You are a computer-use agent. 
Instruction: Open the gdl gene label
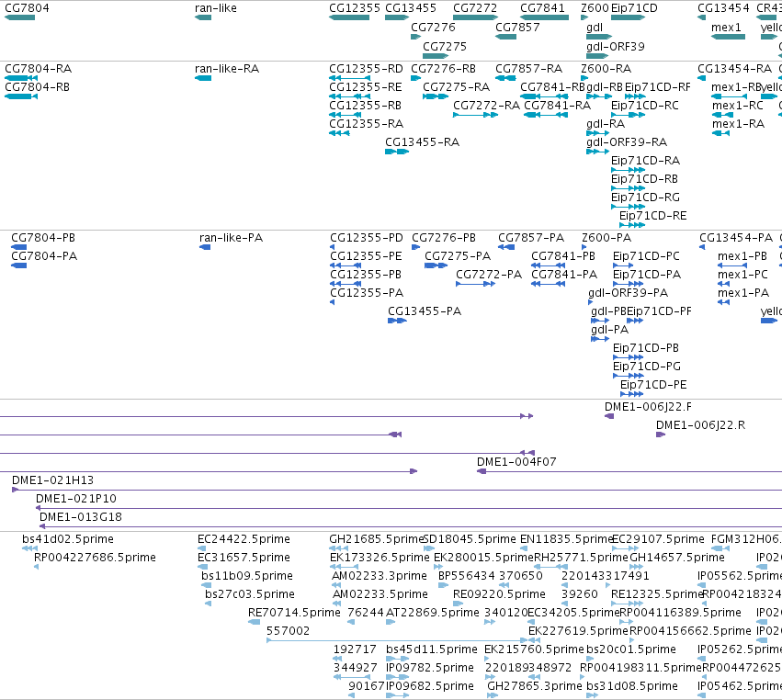tap(595, 28)
